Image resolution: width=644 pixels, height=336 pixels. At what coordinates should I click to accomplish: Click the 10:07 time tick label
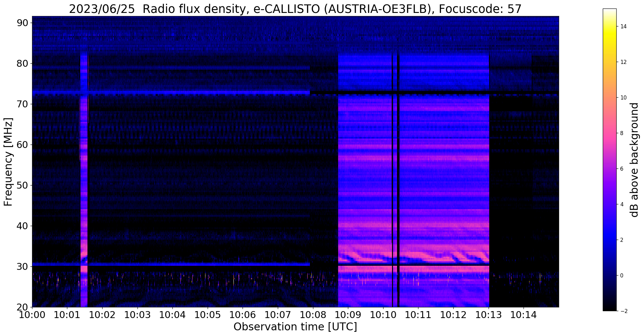click(x=278, y=315)
